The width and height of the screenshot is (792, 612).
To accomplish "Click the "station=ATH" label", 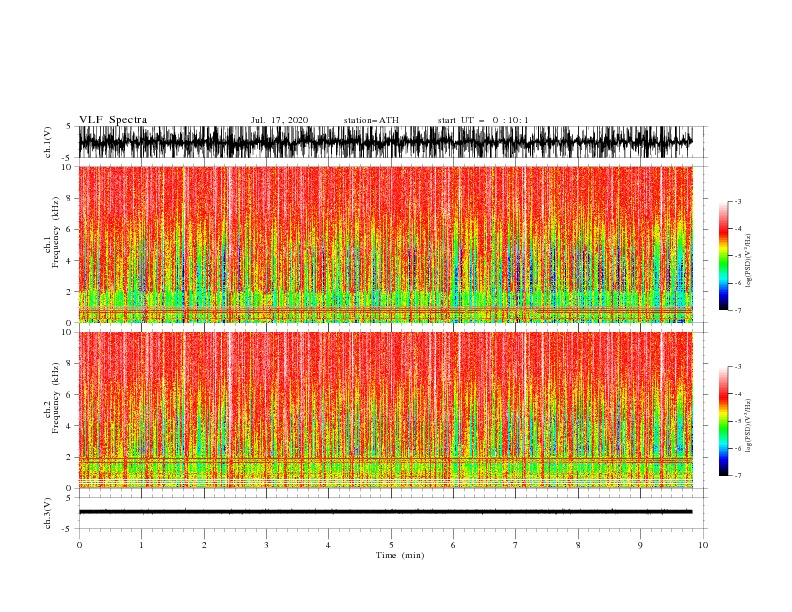I will pos(371,120).
